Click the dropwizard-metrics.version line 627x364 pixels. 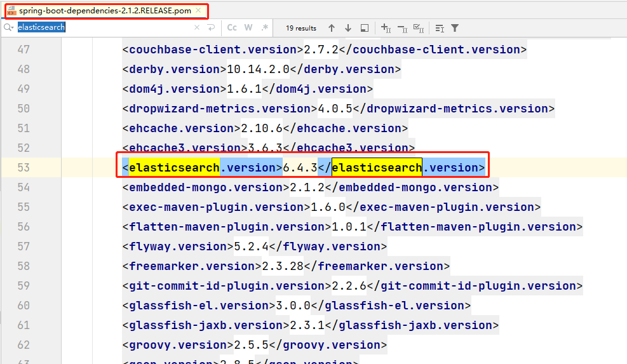click(x=339, y=109)
